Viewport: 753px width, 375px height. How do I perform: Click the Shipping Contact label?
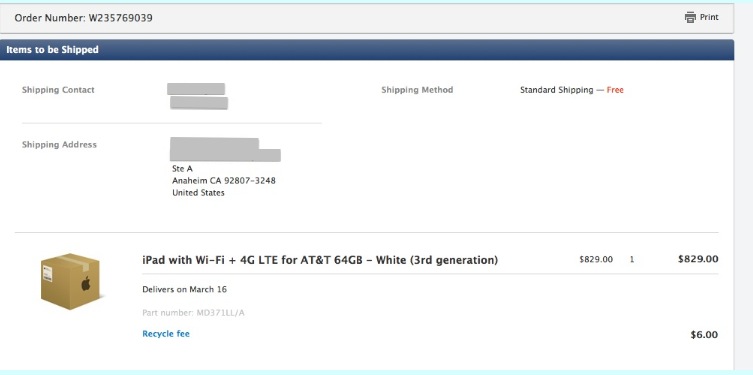click(58, 90)
